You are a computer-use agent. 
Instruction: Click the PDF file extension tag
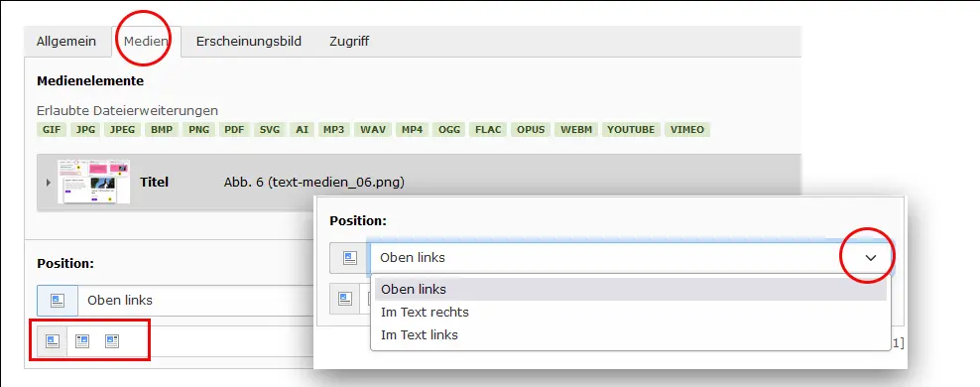[234, 130]
